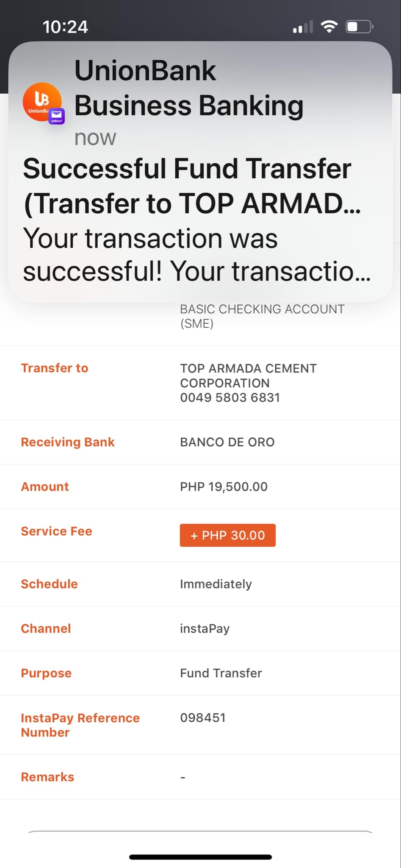The height and width of the screenshot is (868, 401).
Task: Tap the BANCO DE ORO value
Action: click(227, 442)
